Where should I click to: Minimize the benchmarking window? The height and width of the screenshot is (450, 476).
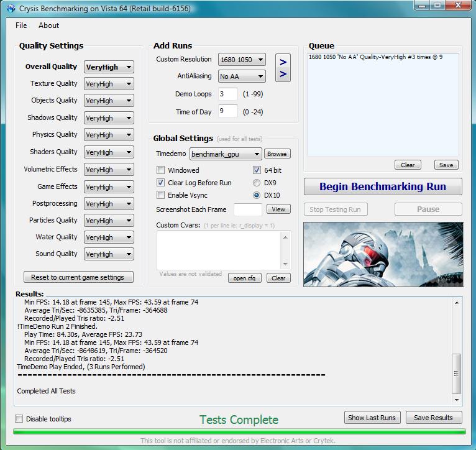pos(423,5)
